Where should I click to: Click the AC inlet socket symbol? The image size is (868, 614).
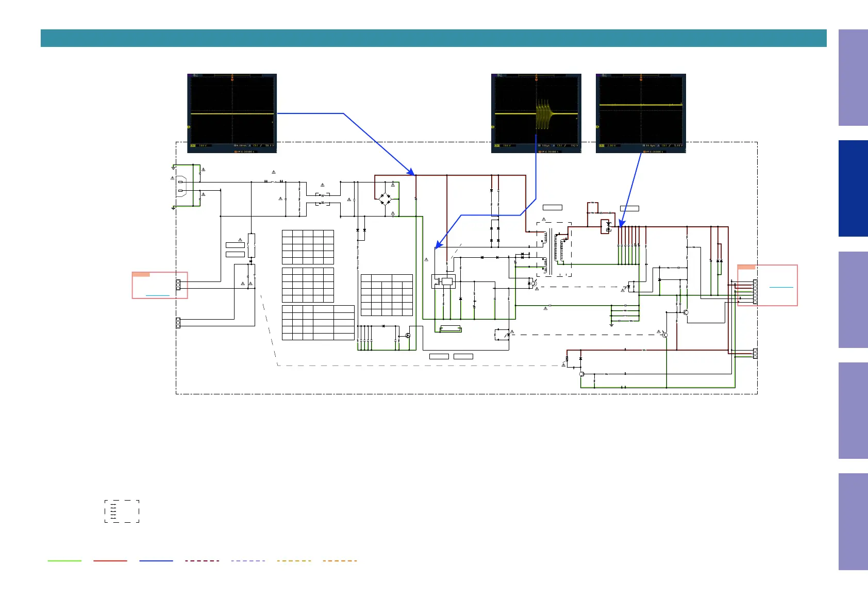pyautogui.click(x=181, y=187)
